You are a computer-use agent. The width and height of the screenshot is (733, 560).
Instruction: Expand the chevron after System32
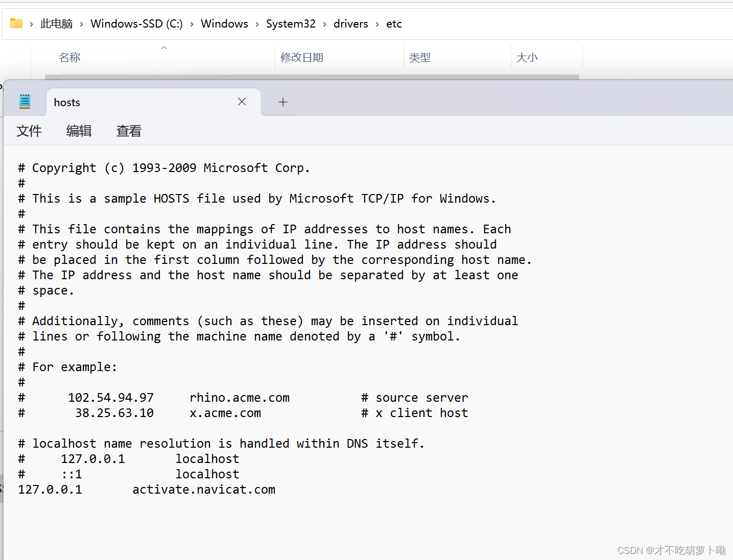pos(324,24)
